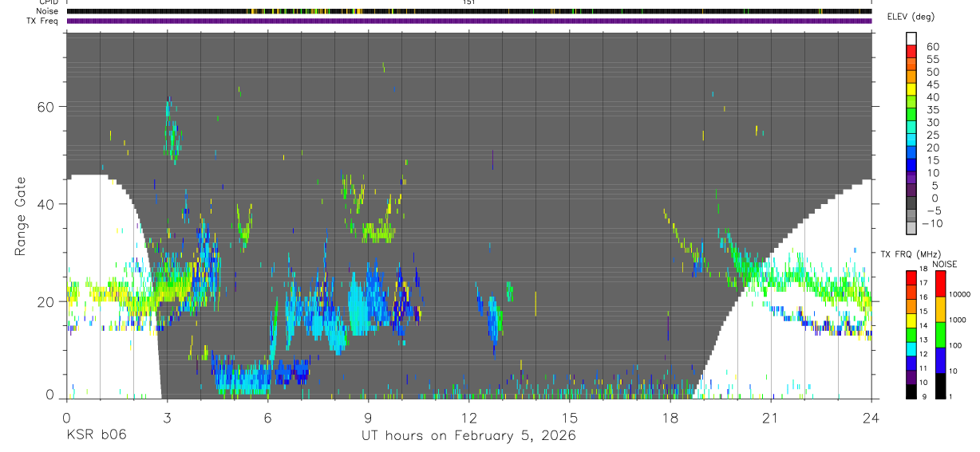Image resolution: width=980 pixels, height=452 pixels.
Task: Click the '-10' label on the ELEV scale
Action: [932, 223]
